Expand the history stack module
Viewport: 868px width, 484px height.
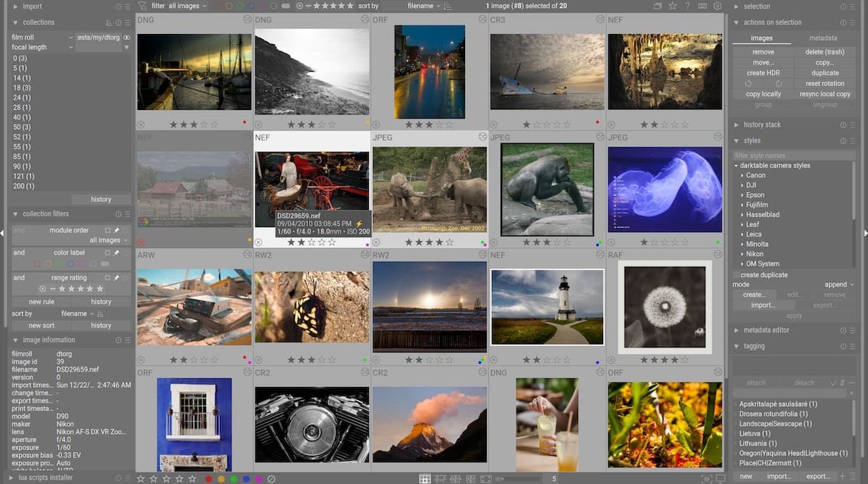click(x=736, y=125)
